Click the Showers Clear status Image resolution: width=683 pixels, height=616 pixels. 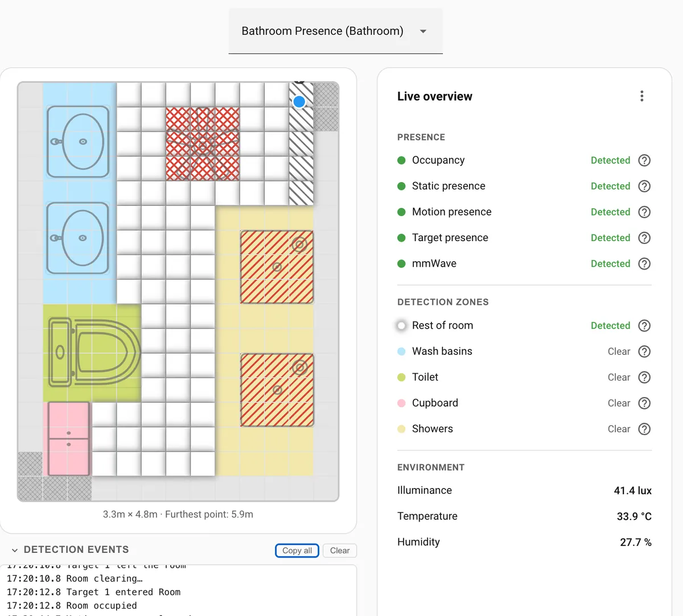[x=619, y=429]
